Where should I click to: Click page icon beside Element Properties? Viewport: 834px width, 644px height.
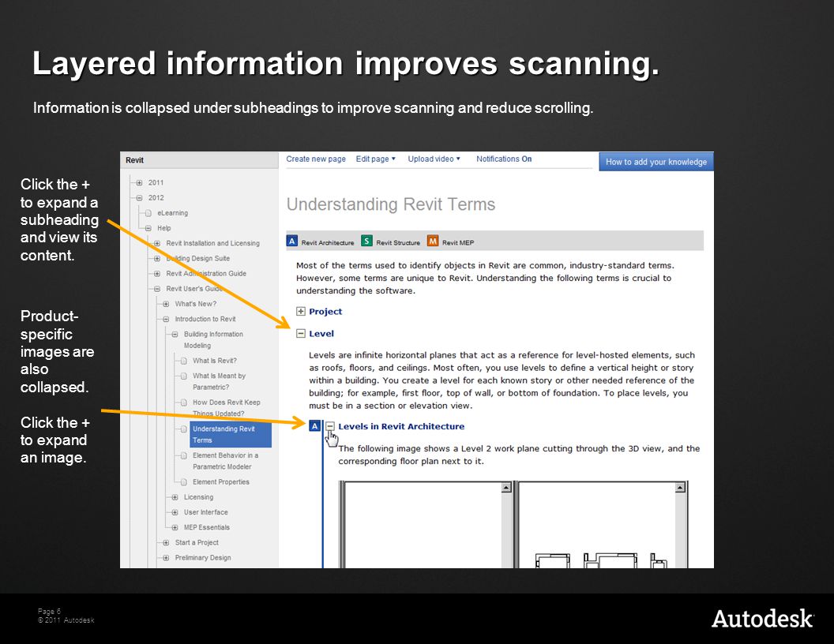(183, 482)
